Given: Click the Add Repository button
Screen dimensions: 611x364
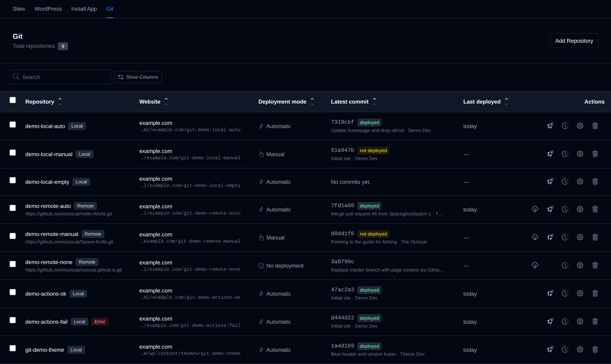Looking at the screenshot, I should tap(574, 41).
